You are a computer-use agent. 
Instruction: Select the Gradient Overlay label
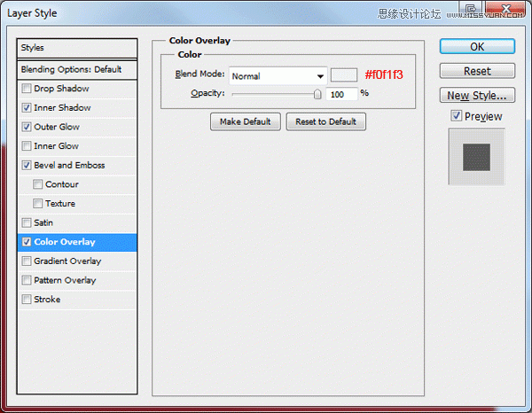click(67, 261)
